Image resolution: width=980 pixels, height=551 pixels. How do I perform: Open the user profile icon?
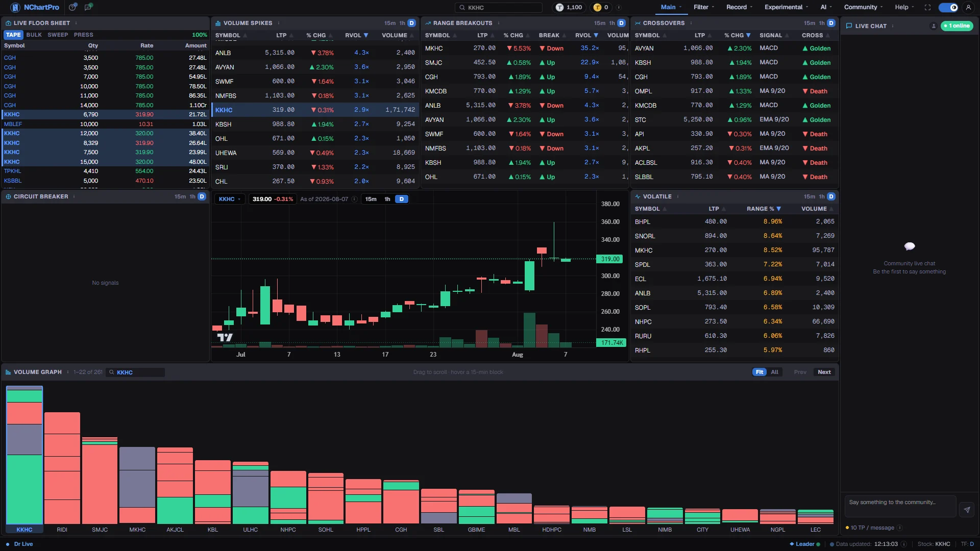pos(968,7)
